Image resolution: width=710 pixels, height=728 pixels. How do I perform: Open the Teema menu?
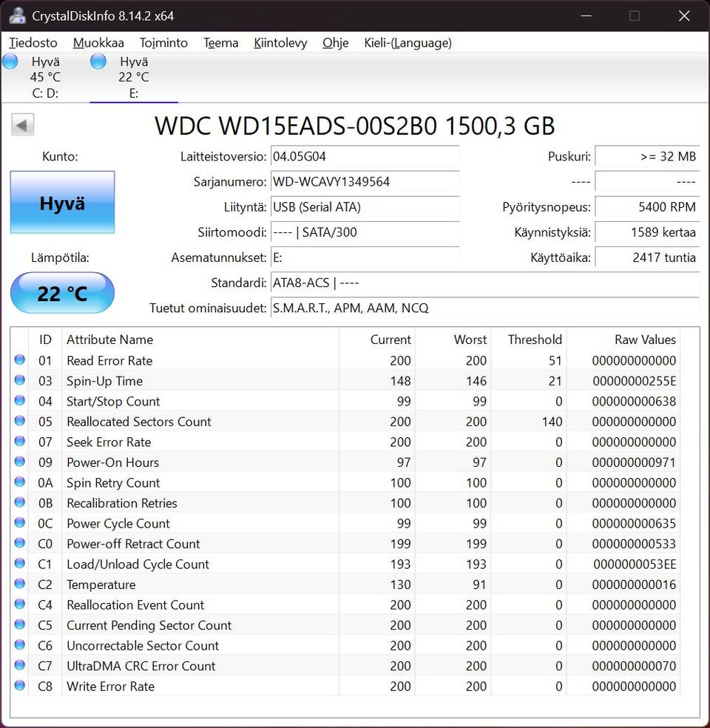point(221,43)
